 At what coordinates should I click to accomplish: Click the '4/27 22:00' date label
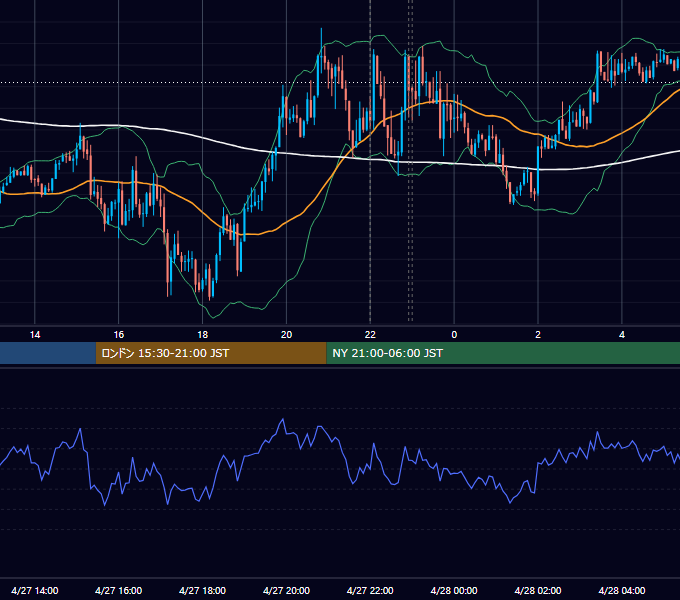point(370,590)
